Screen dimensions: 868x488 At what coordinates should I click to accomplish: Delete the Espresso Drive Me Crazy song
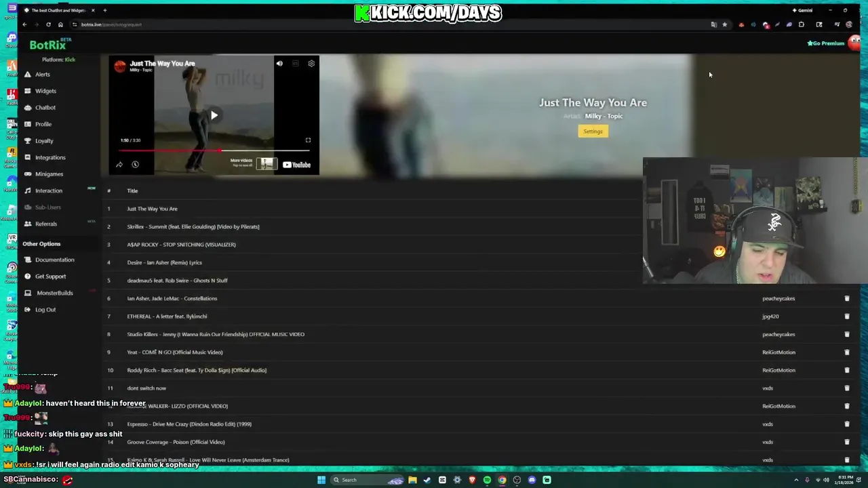tap(846, 424)
